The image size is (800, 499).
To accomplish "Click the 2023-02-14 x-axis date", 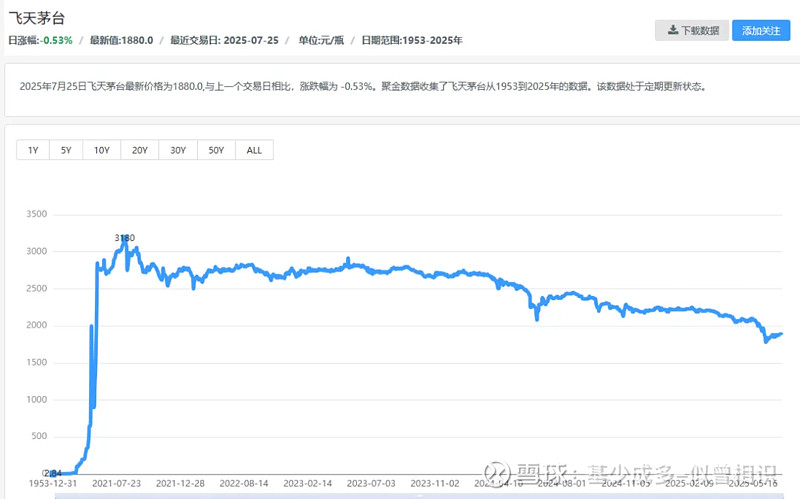I will pos(308,483).
